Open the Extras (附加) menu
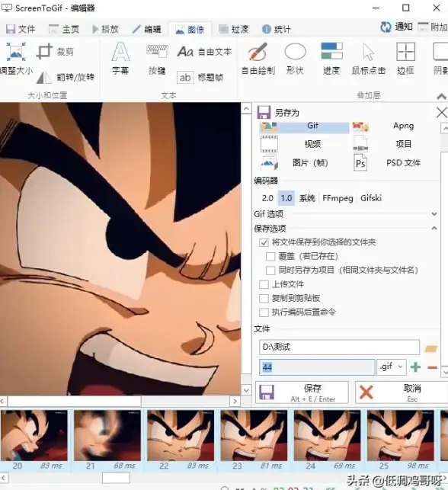The image size is (448, 490). click(x=433, y=27)
